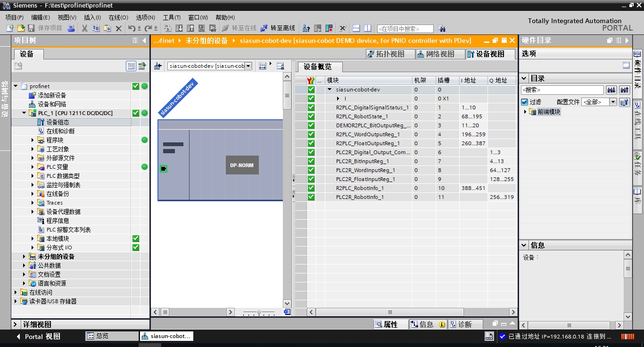The image size is (644, 347).
Task: Switch to the 网络视图 tab
Action: click(440, 54)
